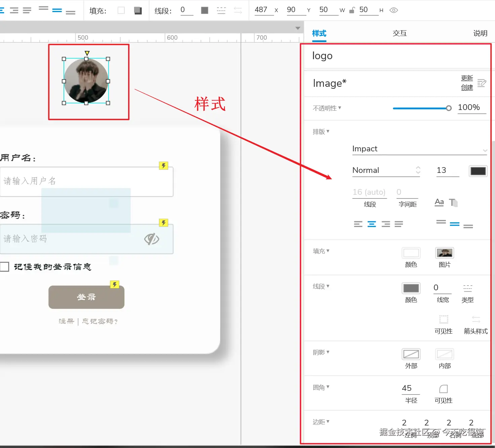Viewport: 495px width, 448px height.
Task: Click toolbar align right text icon
Action: [x=14, y=10]
